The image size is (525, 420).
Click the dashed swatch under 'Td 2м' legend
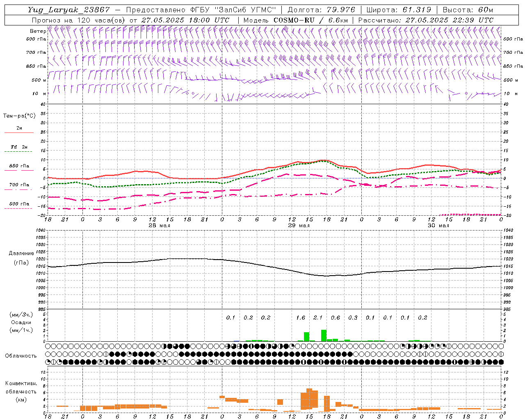pos(18,152)
